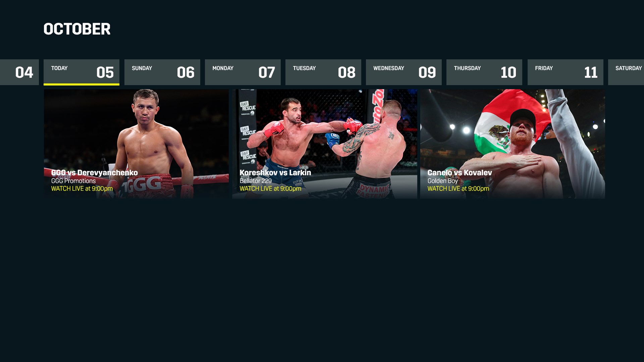
Task: Open Monday 07 schedule tab
Action: [x=243, y=72]
